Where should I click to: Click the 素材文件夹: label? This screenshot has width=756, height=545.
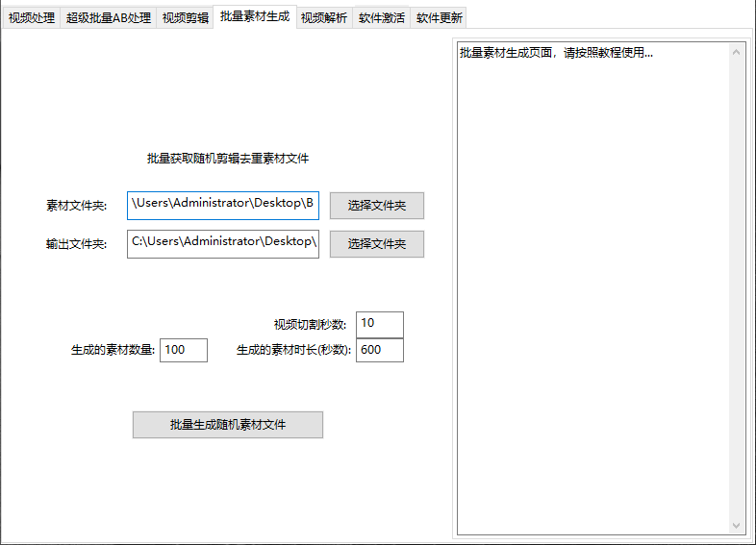click(77, 206)
